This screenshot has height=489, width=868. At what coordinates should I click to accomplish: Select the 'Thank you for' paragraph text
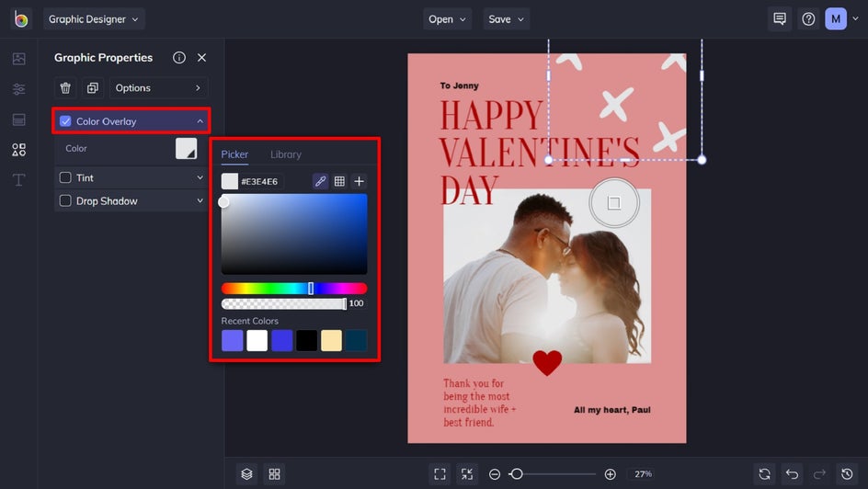pos(479,403)
